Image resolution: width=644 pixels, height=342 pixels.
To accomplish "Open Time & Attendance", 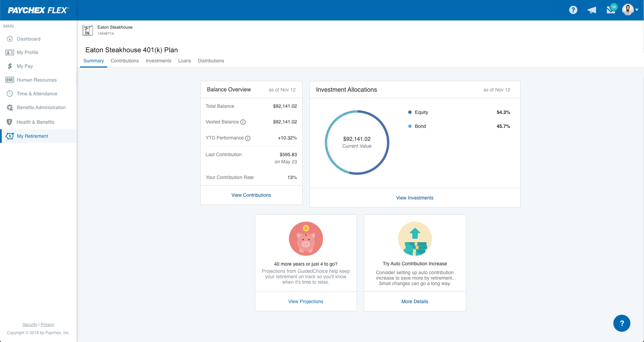I will click(37, 93).
